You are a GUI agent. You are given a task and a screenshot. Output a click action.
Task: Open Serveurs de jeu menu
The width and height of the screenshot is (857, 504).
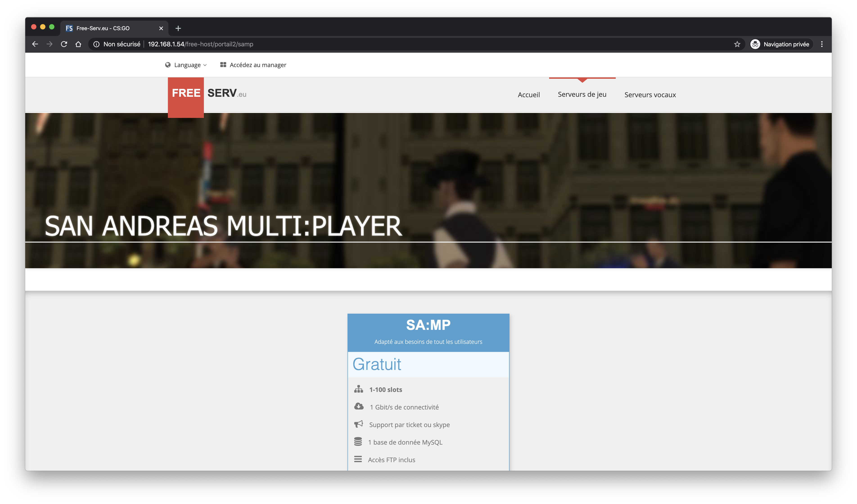(x=582, y=94)
